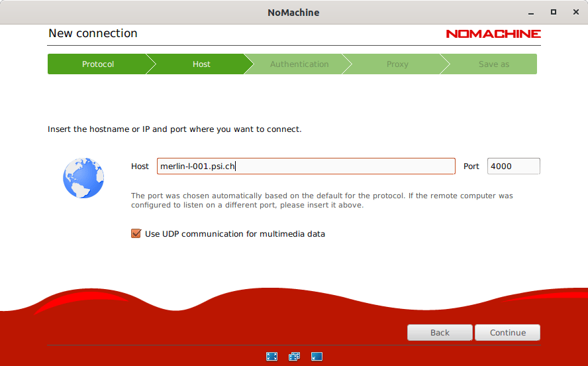The height and width of the screenshot is (366, 588).
Task: Select the Host step in wizard
Action: 201,64
